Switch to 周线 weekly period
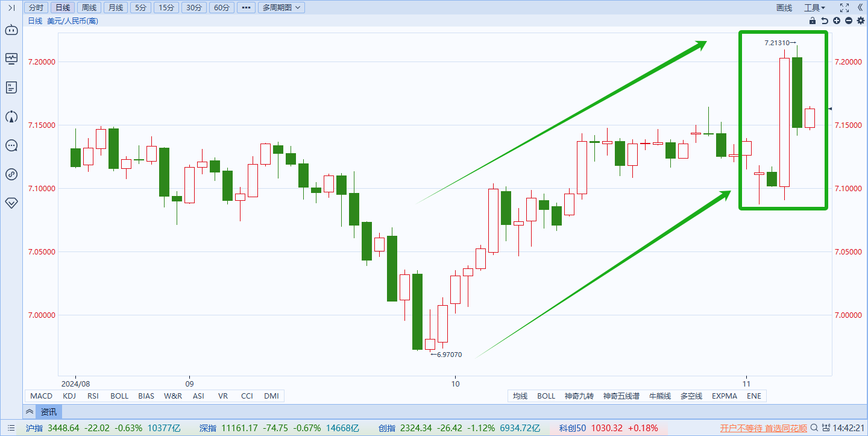This screenshot has width=868, height=436. pos(89,8)
